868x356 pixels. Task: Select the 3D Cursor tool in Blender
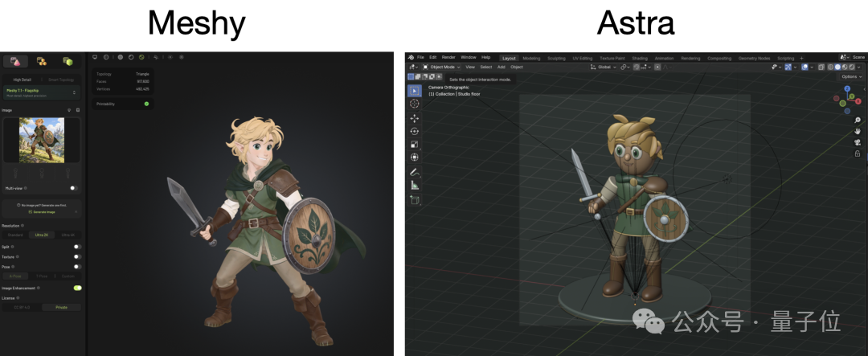(414, 104)
